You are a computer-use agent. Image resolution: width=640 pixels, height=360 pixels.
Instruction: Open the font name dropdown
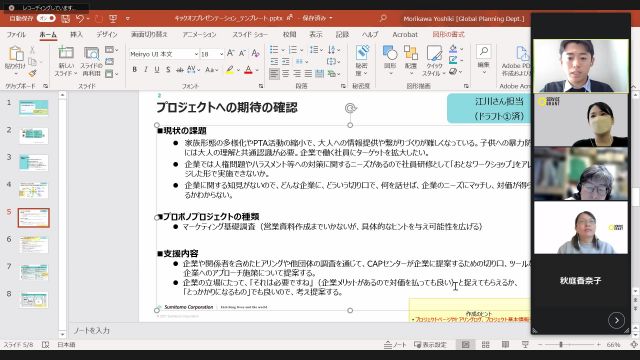tap(196, 54)
